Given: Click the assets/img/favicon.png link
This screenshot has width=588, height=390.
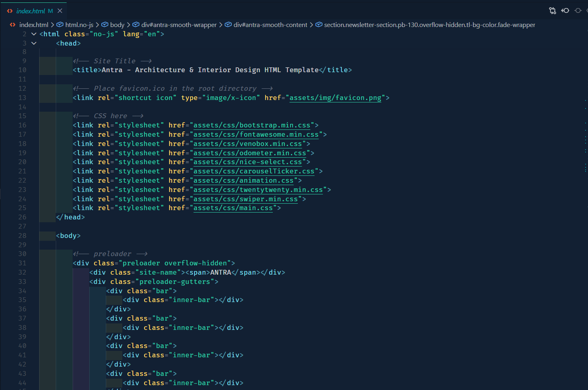Looking at the screenshot, I should (335, 98).
